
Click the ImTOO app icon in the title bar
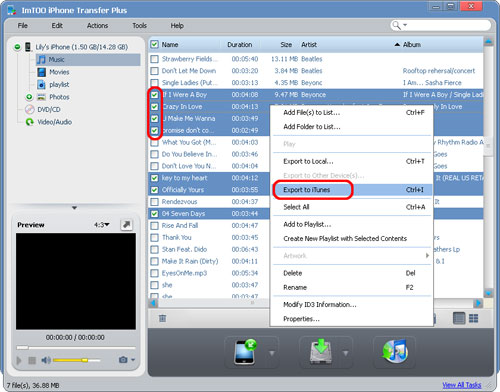pyautogui.click(x=12, y=10)
